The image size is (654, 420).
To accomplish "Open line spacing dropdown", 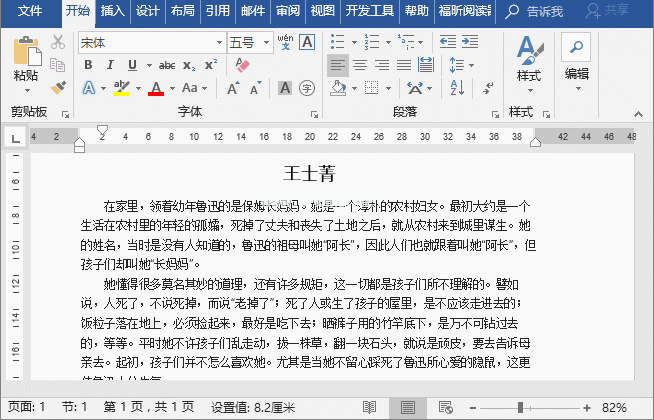I will coord(462,65).
